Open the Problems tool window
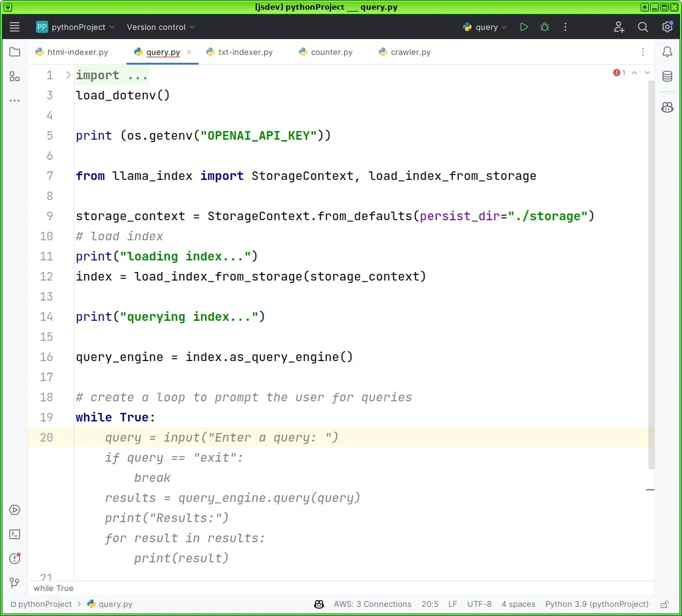The image size is (682, 616). coord(15,558)
